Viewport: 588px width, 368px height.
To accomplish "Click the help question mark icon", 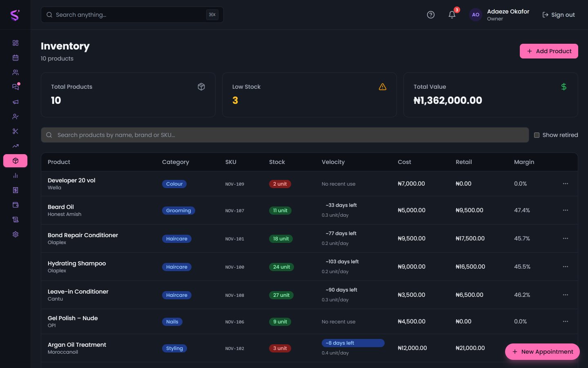I will 431,15.
